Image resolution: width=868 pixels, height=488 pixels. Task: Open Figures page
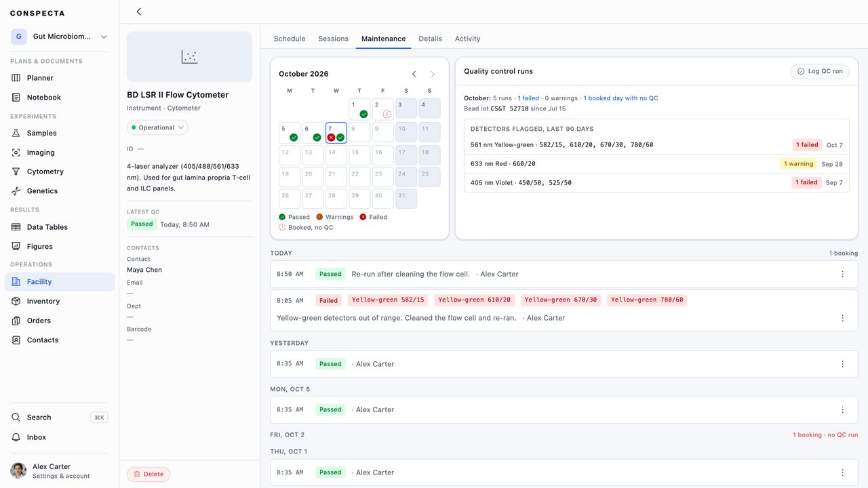click(60, 247)
